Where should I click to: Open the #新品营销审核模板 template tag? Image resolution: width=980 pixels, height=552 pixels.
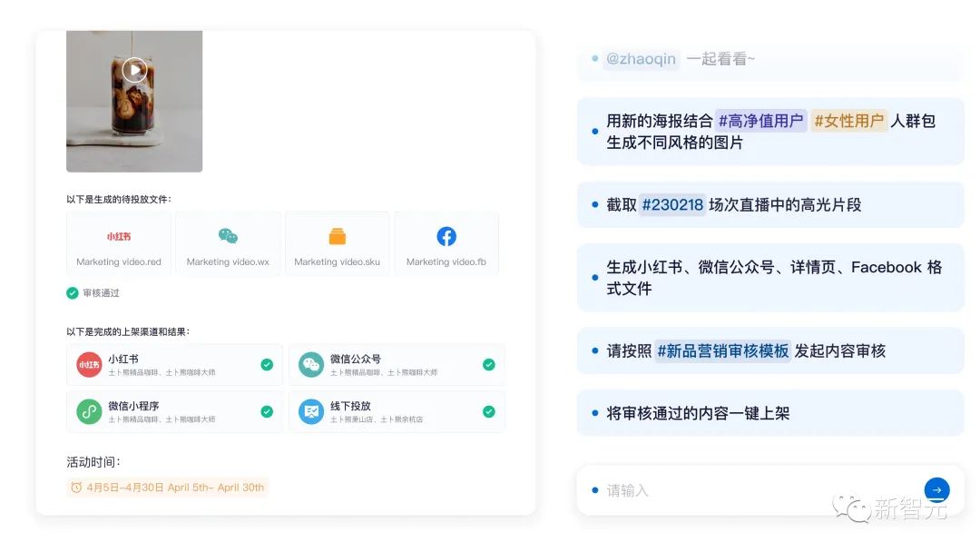[722, 350]
